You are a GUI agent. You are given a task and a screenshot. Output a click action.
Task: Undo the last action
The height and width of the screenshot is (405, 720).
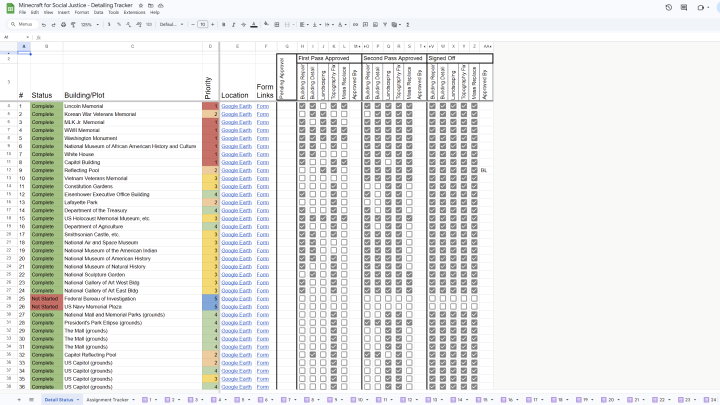(x=44, y=24)
